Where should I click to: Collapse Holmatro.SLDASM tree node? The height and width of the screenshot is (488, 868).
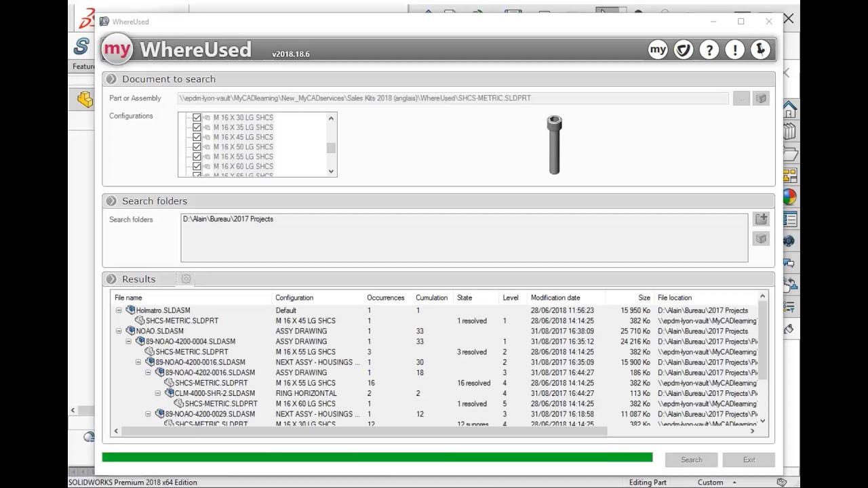point(119,310)
